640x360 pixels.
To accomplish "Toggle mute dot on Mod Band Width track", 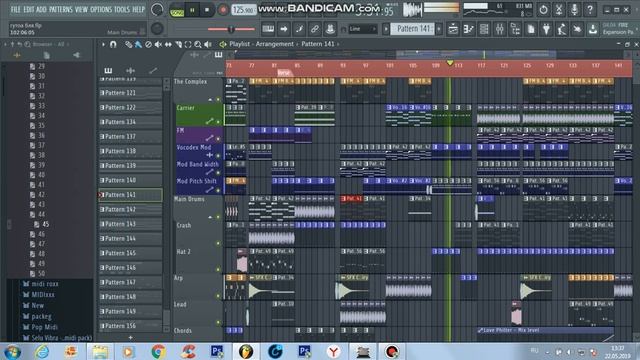I will pos(218,172).
